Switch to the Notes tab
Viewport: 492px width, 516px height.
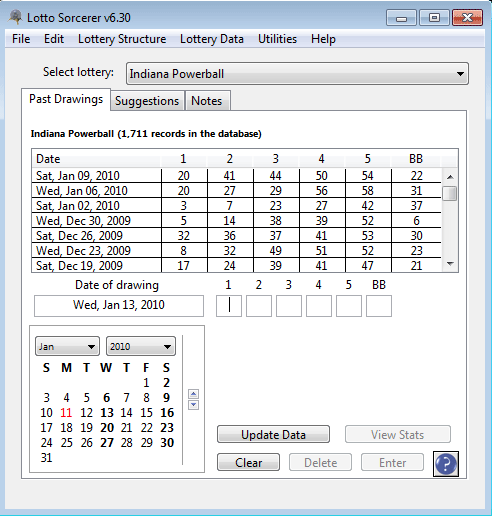207,101
